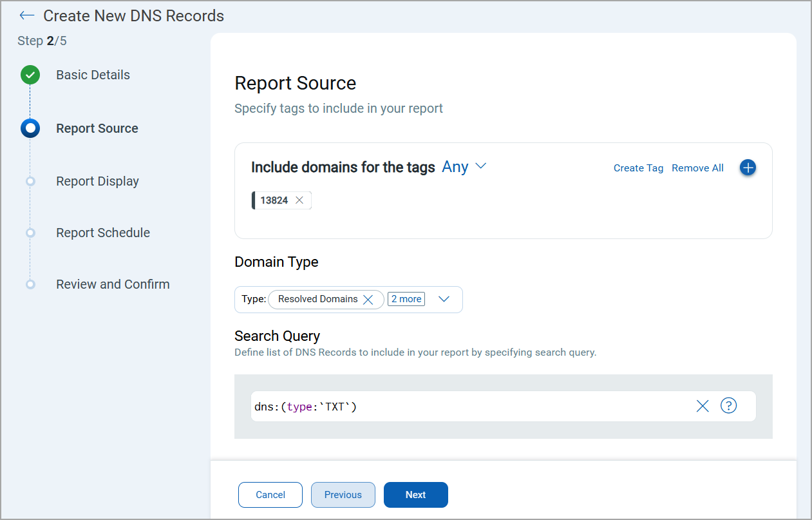Click the blue plus icon to add tags
The width and height of the screenshot is (812, 520).
coord(748,168)
